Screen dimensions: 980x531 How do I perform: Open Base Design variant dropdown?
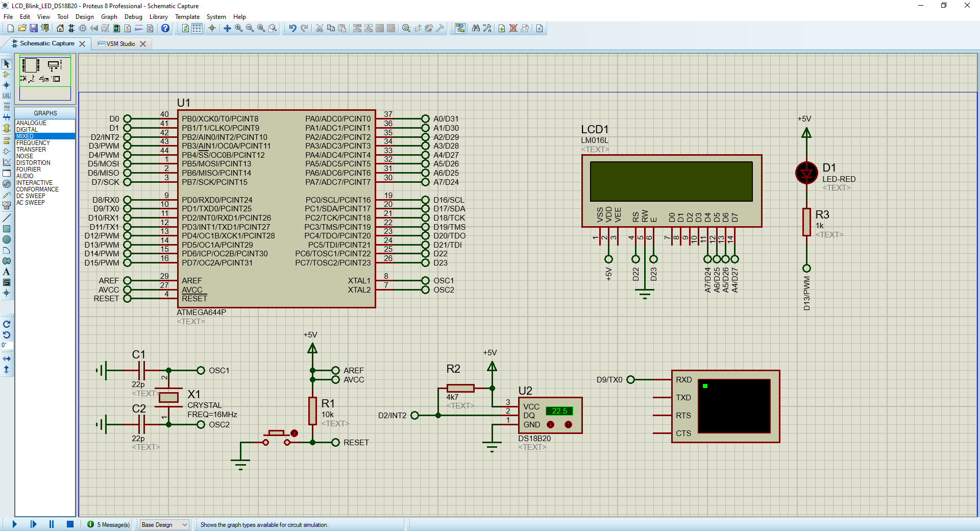tap(164, 525)
